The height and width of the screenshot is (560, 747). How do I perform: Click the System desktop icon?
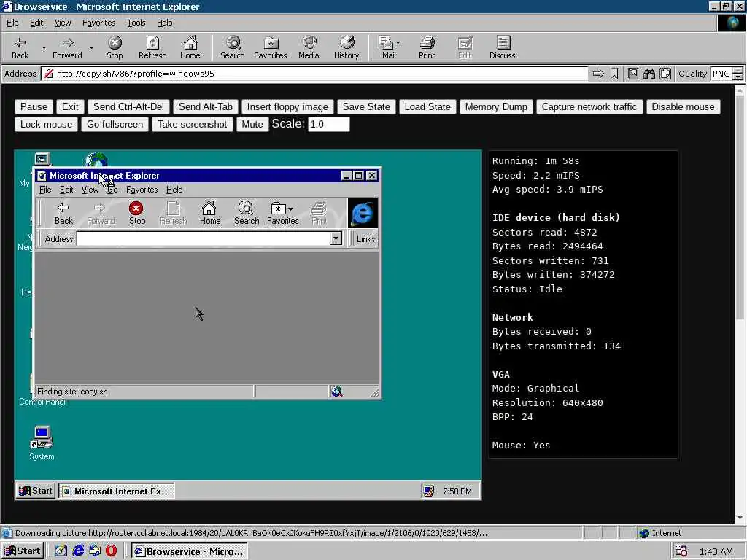pyautogui.click(x=42, y=443)
